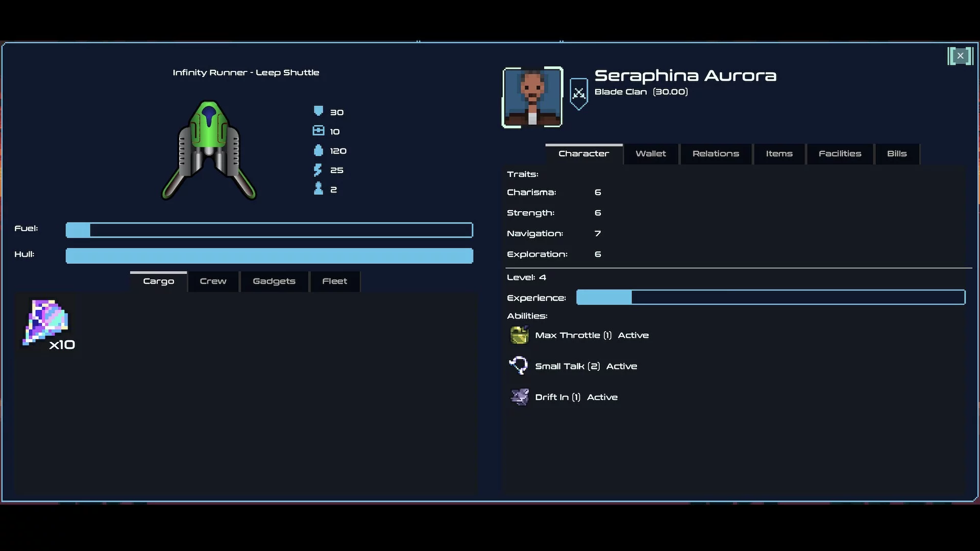Click the shield stat icon showing 30
The image size is (980, 551).
tap(318, 111)
